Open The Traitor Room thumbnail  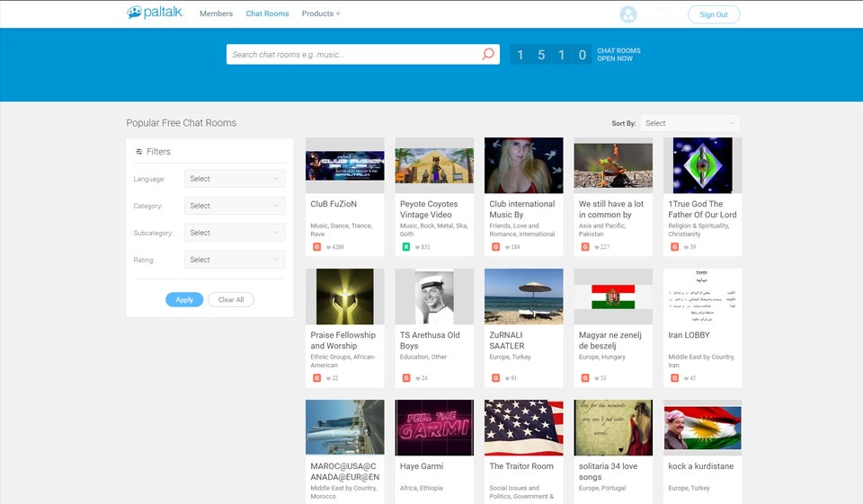(523, 428)
